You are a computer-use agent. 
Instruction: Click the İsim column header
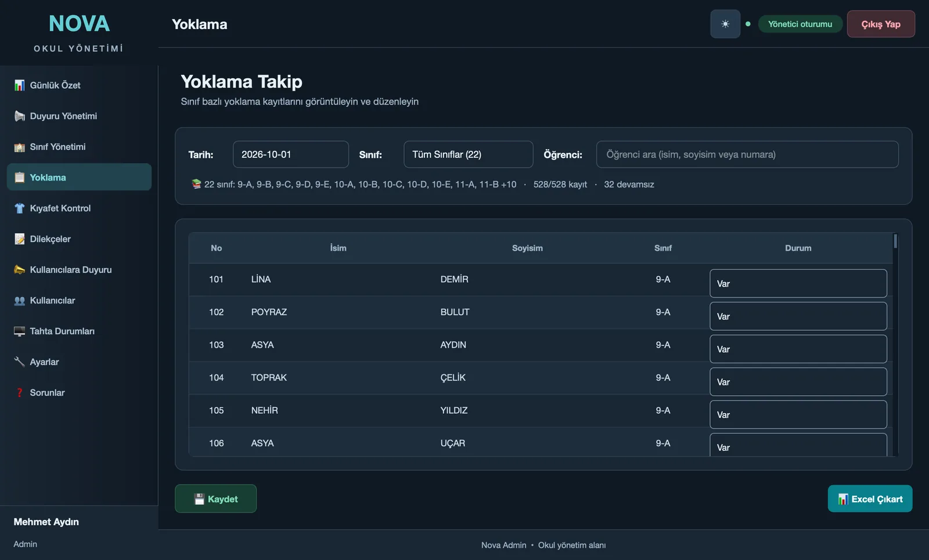pos(338,248)
